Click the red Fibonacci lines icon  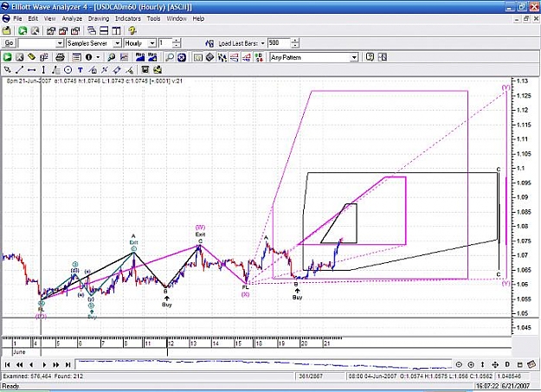(x=235, y=57)
